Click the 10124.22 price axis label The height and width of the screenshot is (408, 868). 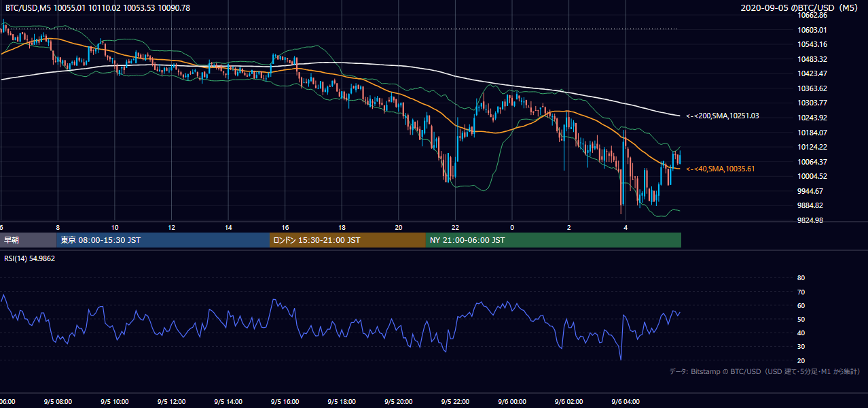pos(813,147)
